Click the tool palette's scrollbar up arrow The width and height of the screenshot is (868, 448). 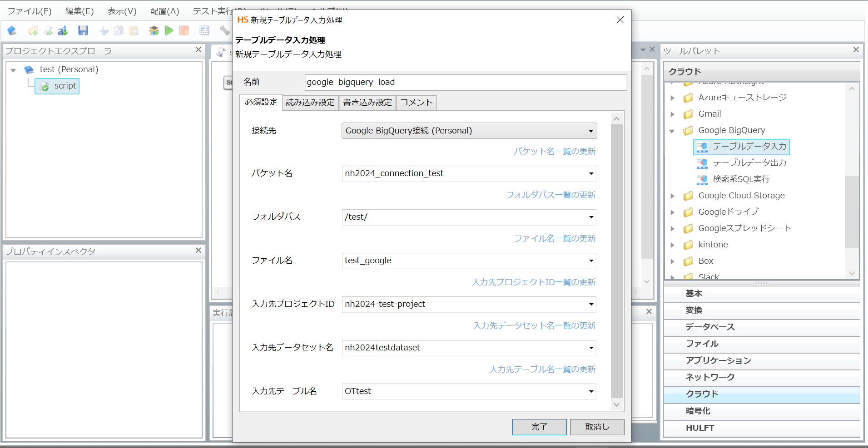[x=852, y=89]
